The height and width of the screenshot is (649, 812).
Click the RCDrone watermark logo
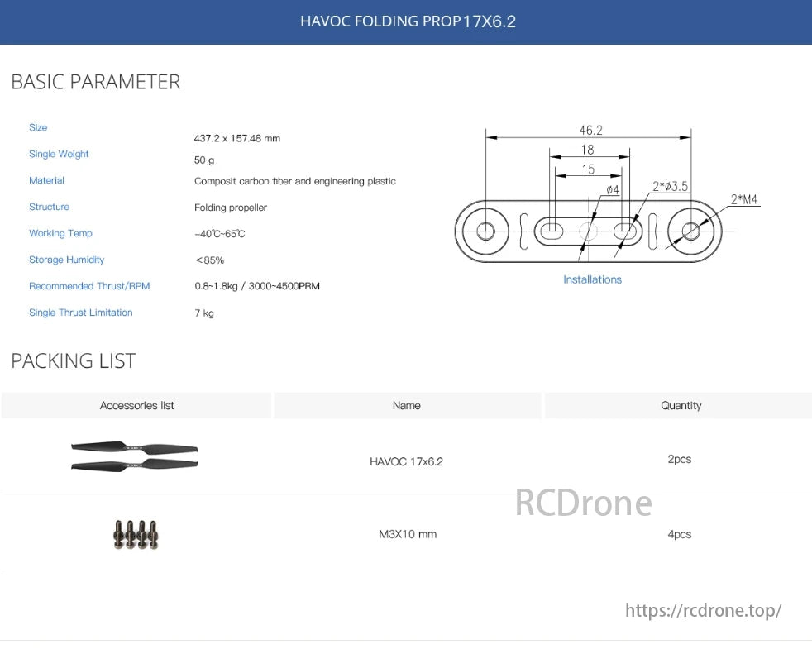(x=584, y=503)
